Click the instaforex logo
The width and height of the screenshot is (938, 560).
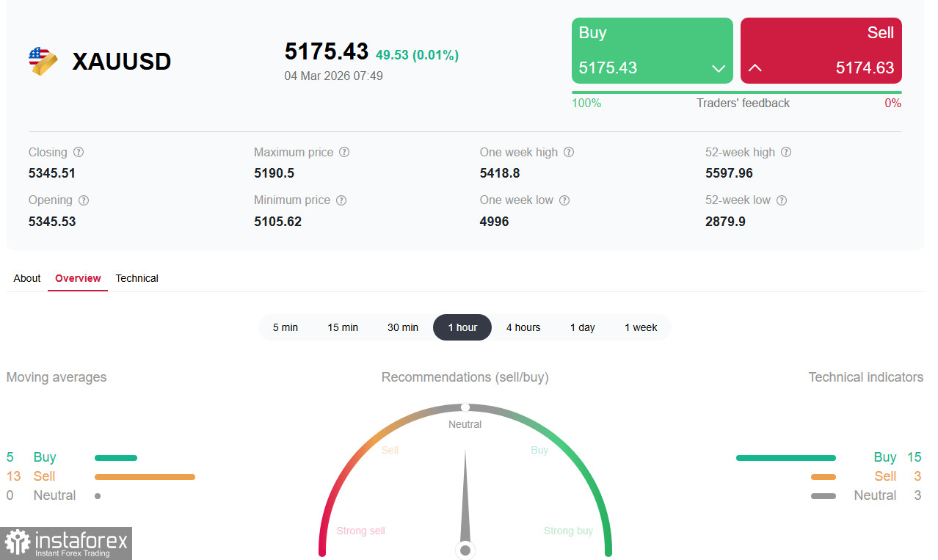click(x=66, y=543)
